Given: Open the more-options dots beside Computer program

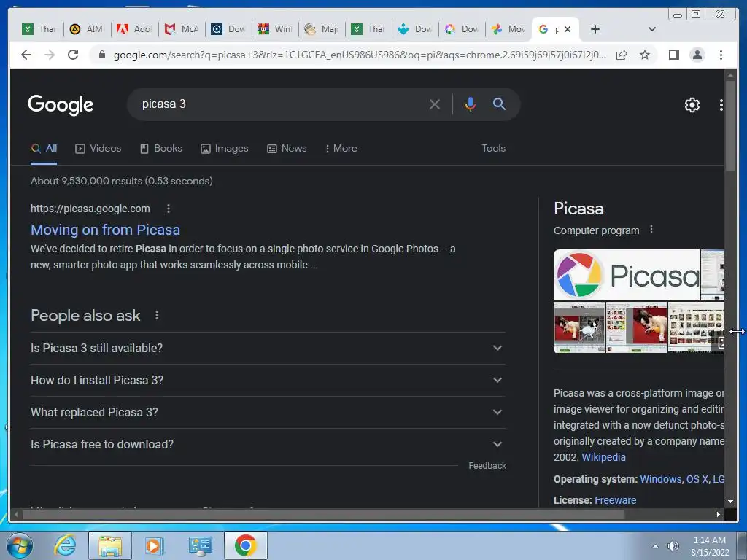Looking at the screenshot, I should 651,230.
